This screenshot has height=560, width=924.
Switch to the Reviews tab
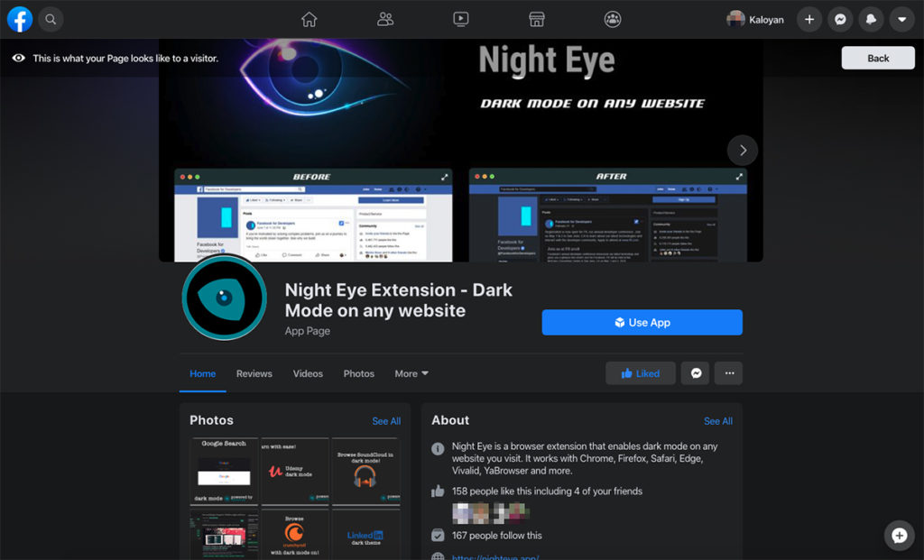click(x=254, y=373)
